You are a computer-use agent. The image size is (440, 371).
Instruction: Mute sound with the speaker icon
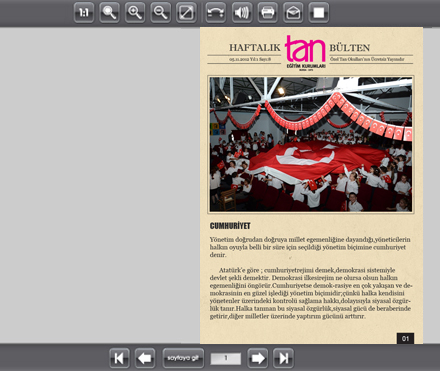[242, 13]
